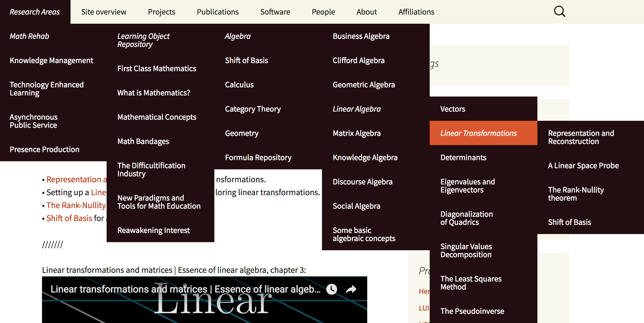Image resolution: width=644 pixels, height=323 pixels.
Task: Click the Watch later clock icon
Action: click(332, 289)
